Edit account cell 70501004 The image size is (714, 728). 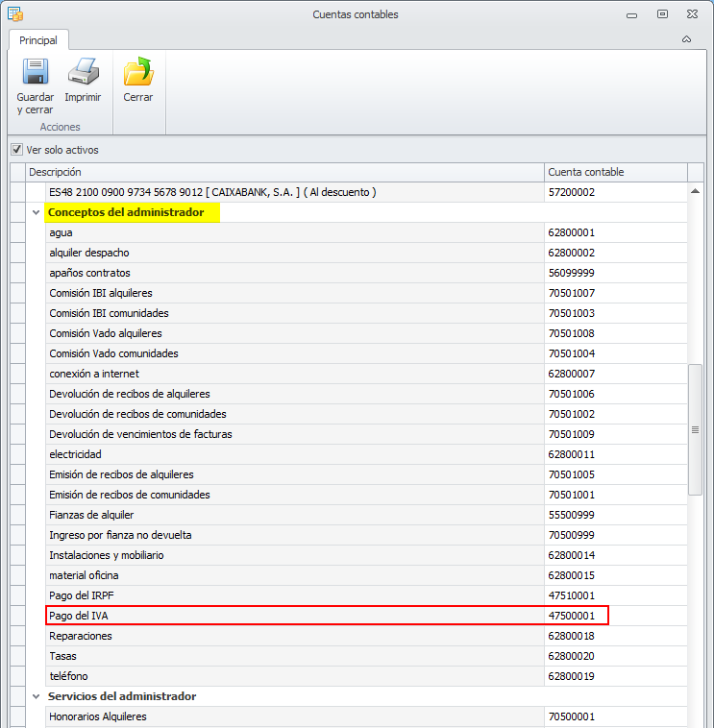[616, 353]
